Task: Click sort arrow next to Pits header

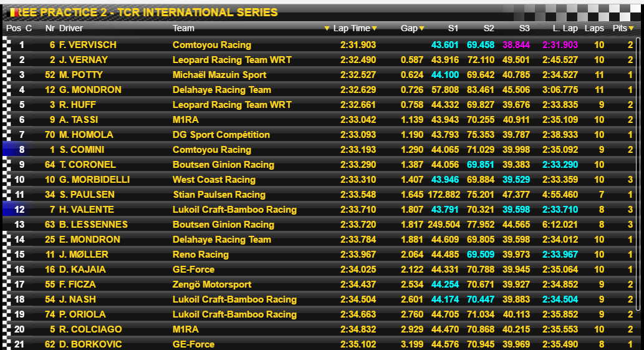Action: pyautogui.click(x=632, y=28)
